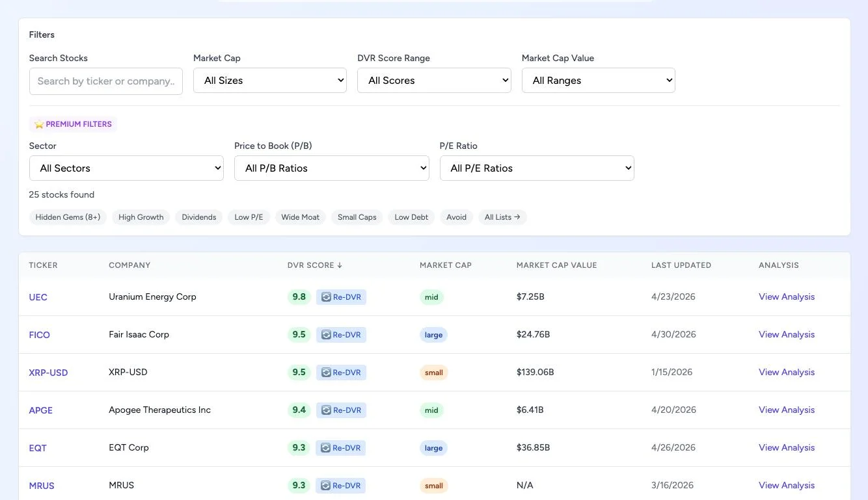Select the Wide Moat list chip

click(301, 217)
